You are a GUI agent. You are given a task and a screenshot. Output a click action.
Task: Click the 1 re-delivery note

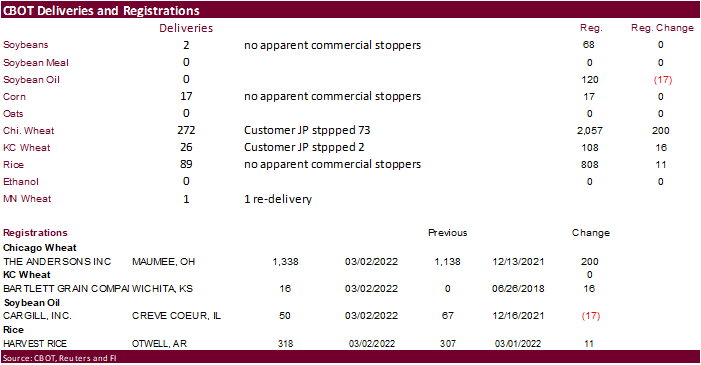tap(278, 199)
